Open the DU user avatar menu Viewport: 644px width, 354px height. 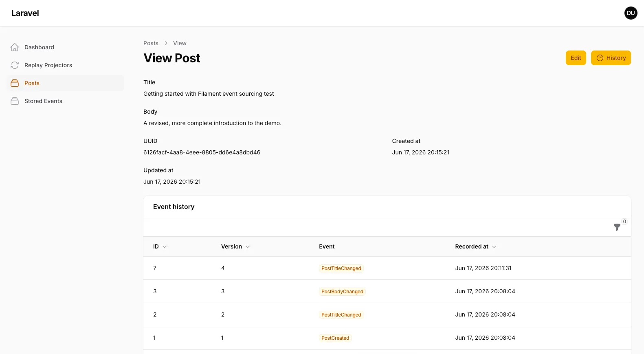pyautogui.click(x=631, y=13)
